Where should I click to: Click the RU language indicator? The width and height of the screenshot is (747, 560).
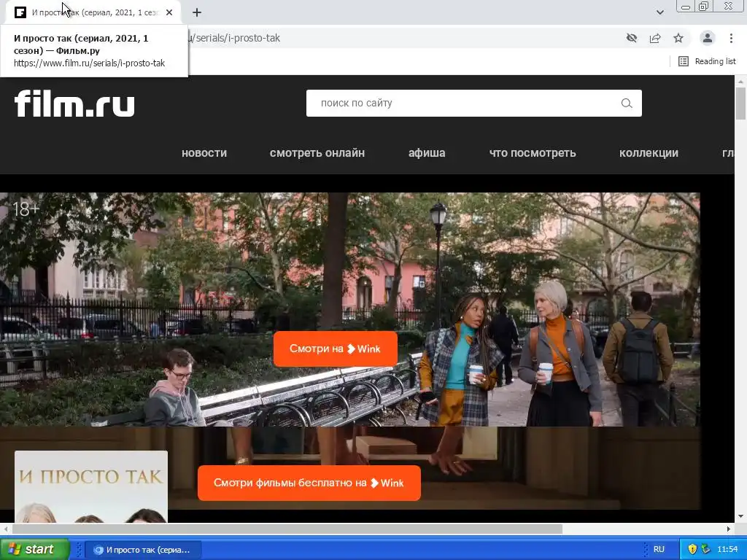pos(659,550)
